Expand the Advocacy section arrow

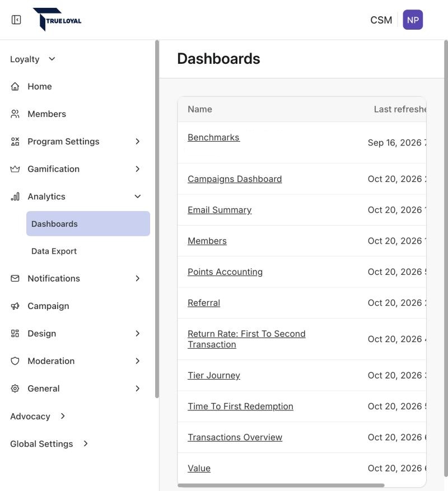click(x=63, y=416)
